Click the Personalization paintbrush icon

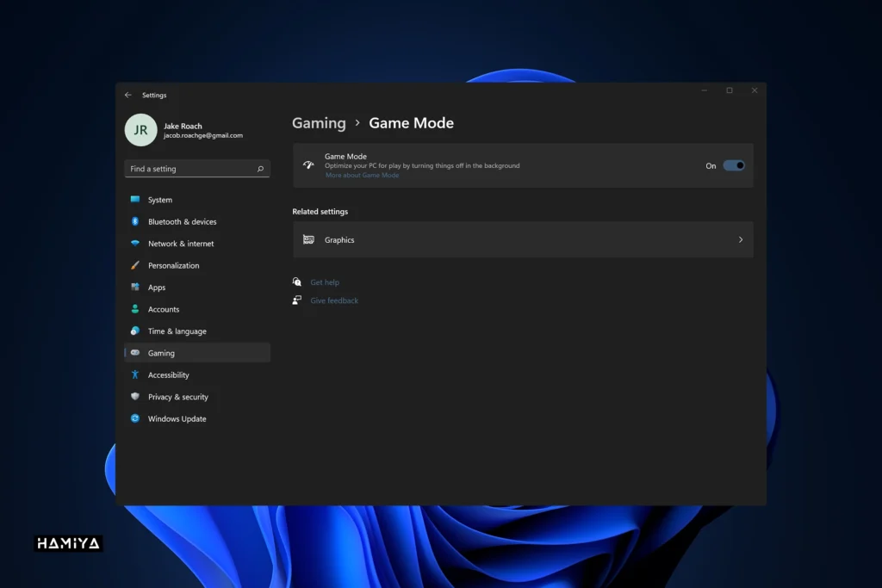[135, 265]
